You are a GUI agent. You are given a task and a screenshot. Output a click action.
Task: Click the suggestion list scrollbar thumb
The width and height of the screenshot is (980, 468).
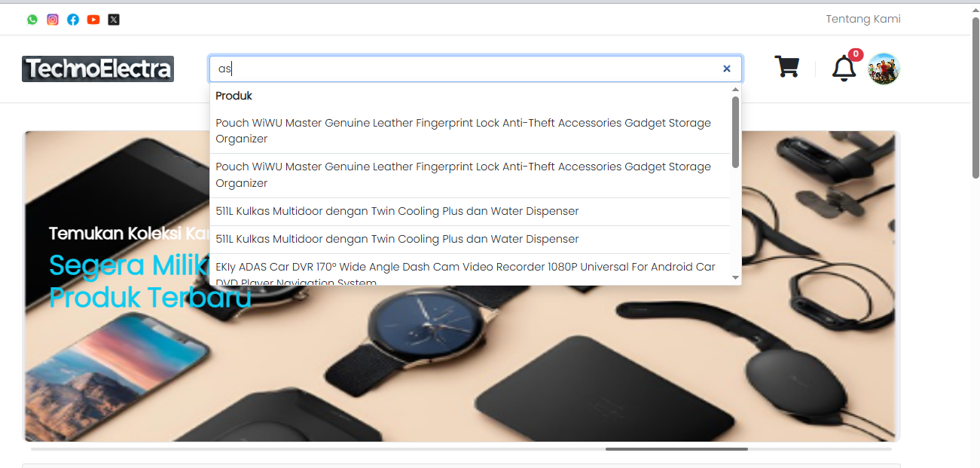735,132
